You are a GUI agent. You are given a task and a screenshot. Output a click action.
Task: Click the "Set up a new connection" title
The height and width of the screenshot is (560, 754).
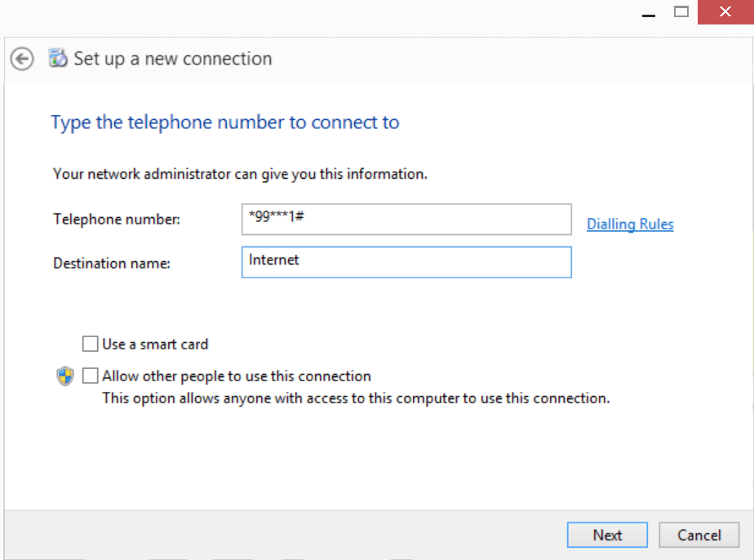click(x=171, y=58)
